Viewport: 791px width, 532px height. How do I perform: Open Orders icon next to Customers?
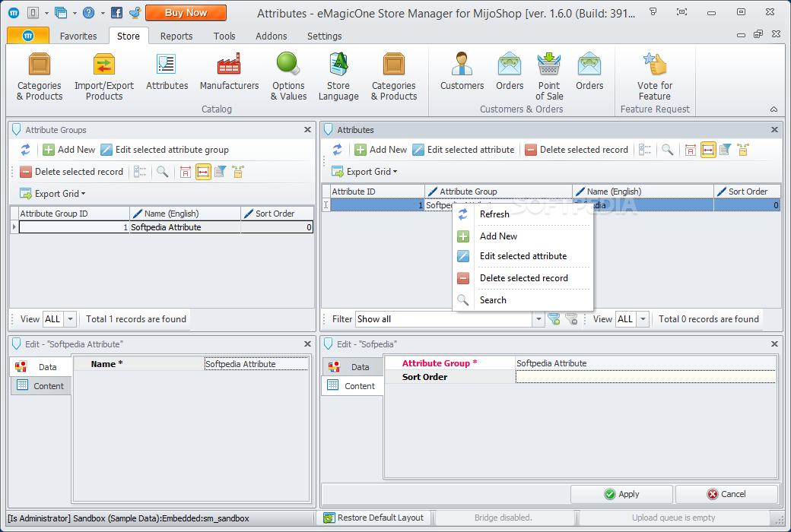coord(510,71)
